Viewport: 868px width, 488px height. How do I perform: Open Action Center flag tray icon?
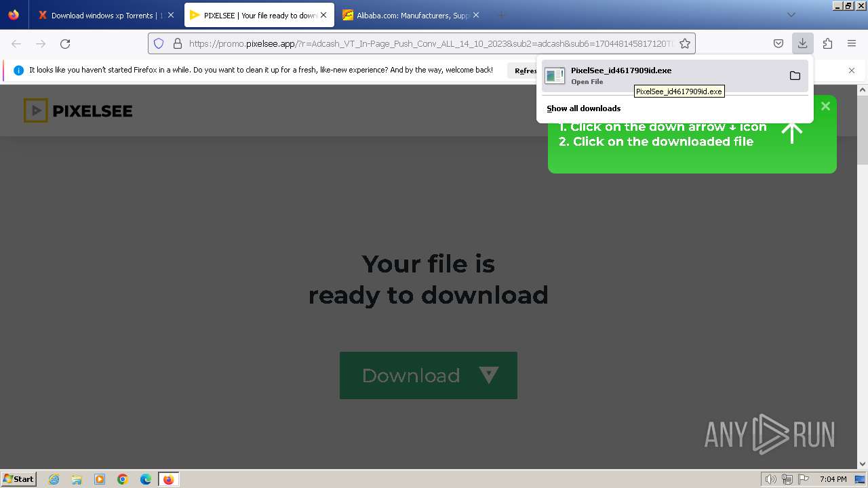point(804,479)
